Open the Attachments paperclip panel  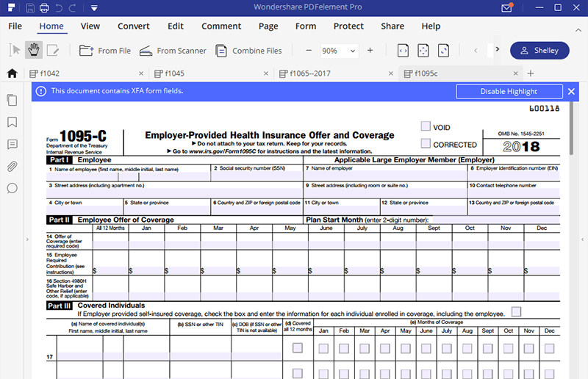coord(12,166)
